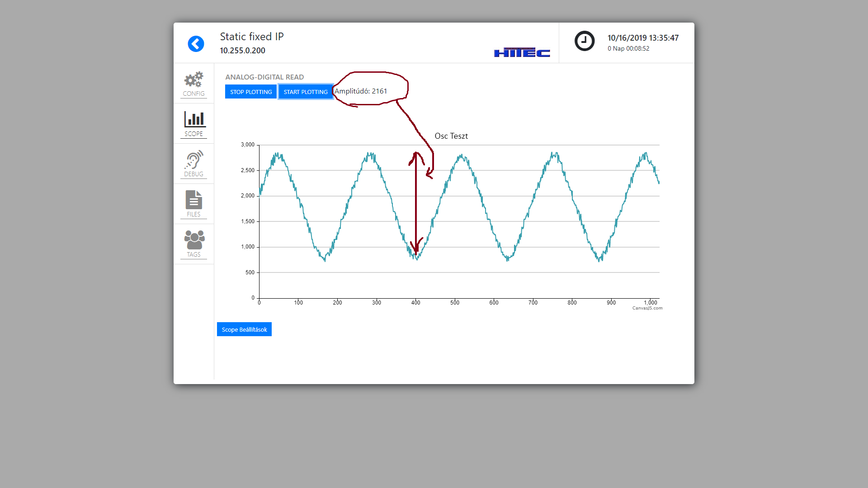Click the HITEC logo
Screen dimensions: 868x488
click(522, 52)
